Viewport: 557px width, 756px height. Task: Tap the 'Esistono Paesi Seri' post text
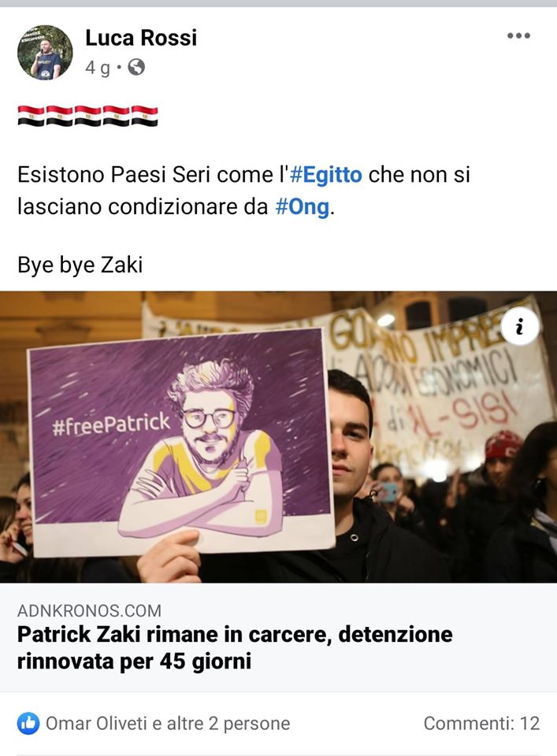click(x=243, y=191)
